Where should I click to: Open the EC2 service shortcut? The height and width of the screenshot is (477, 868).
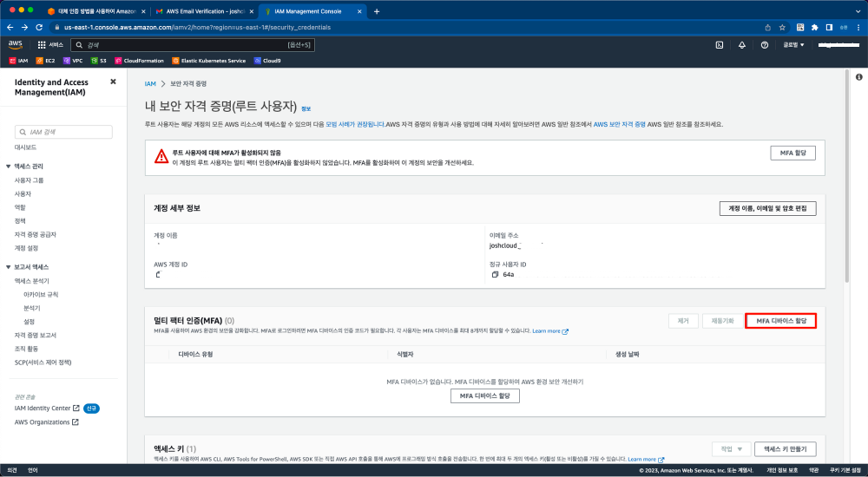[45, 61]
